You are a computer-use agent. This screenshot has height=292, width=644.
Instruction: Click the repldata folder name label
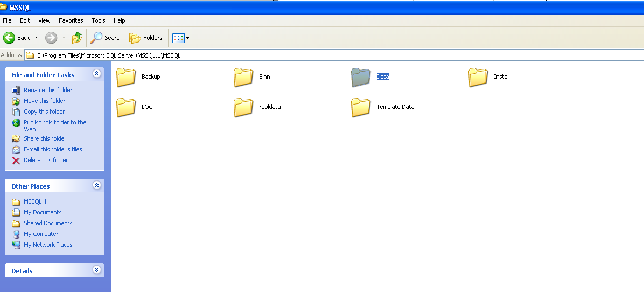click(x=270, y=107)
